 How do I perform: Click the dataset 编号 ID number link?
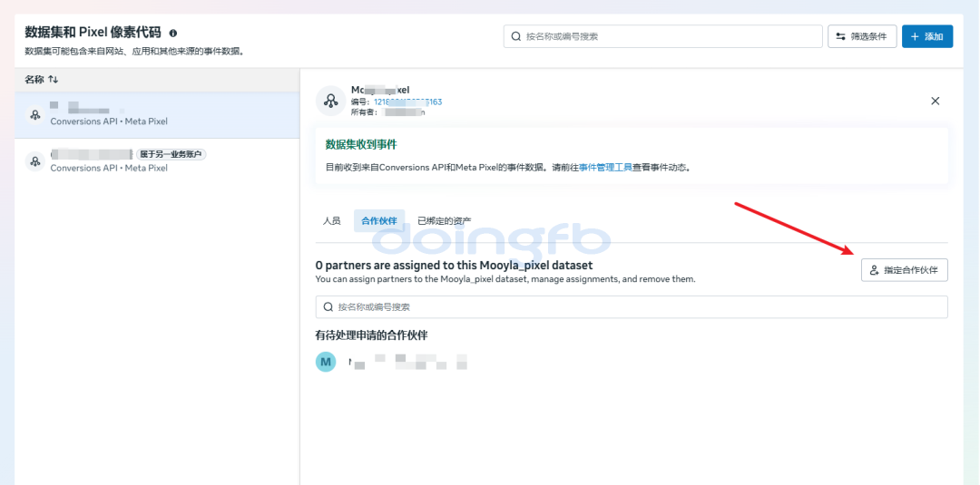coord(407,102)
